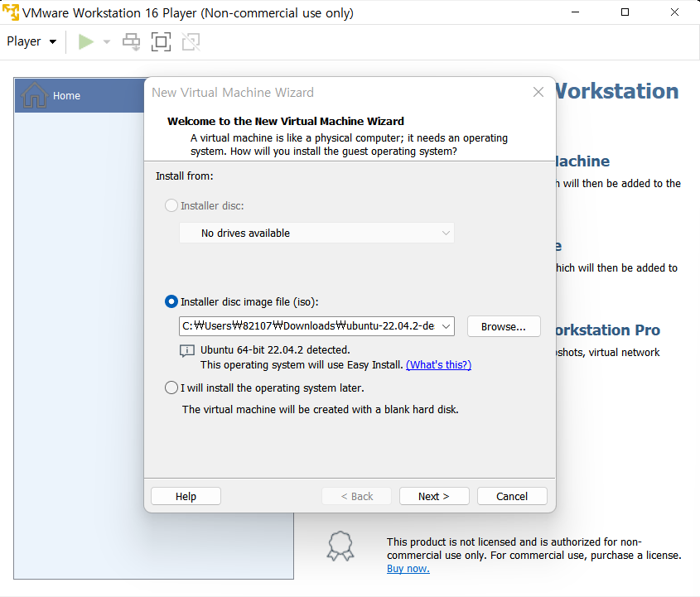The width and height of the screenshot is (700, 597).
Task: Maximize the VMware Player window
Action: [625, 12]
